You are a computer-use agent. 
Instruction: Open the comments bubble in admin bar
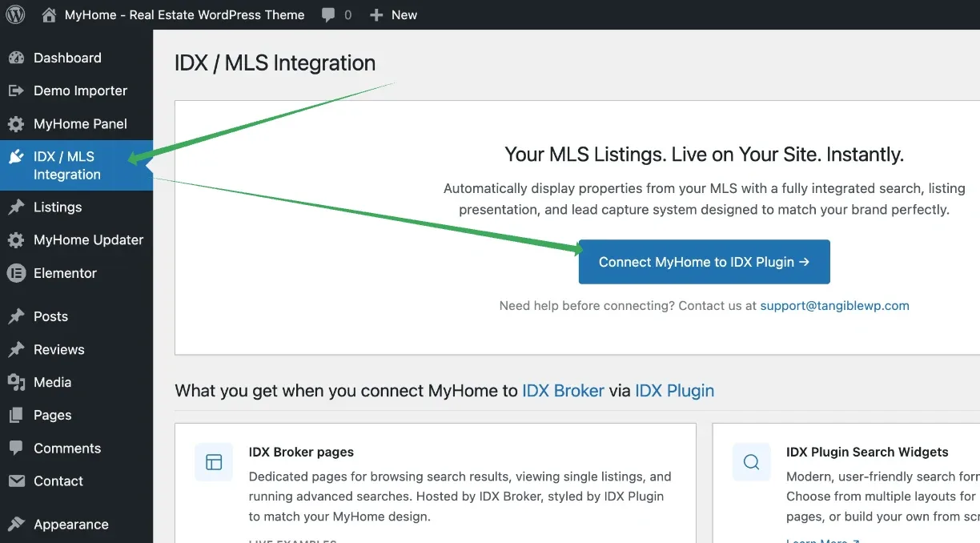tap(328, 14)
